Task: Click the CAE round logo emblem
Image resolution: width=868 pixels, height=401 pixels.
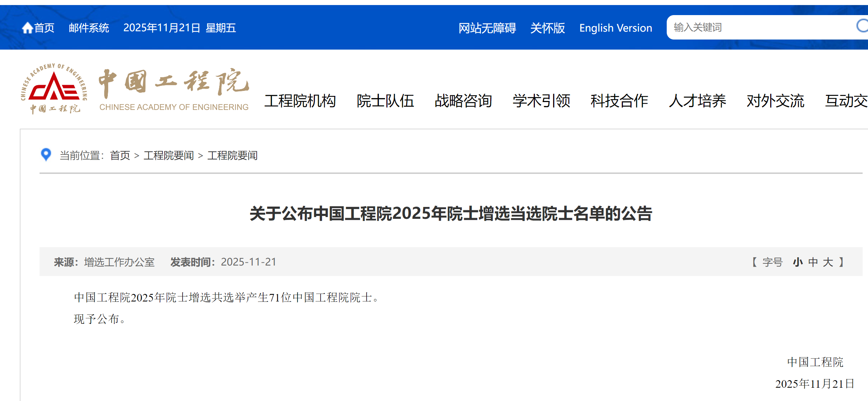Action: click(54, 88)
